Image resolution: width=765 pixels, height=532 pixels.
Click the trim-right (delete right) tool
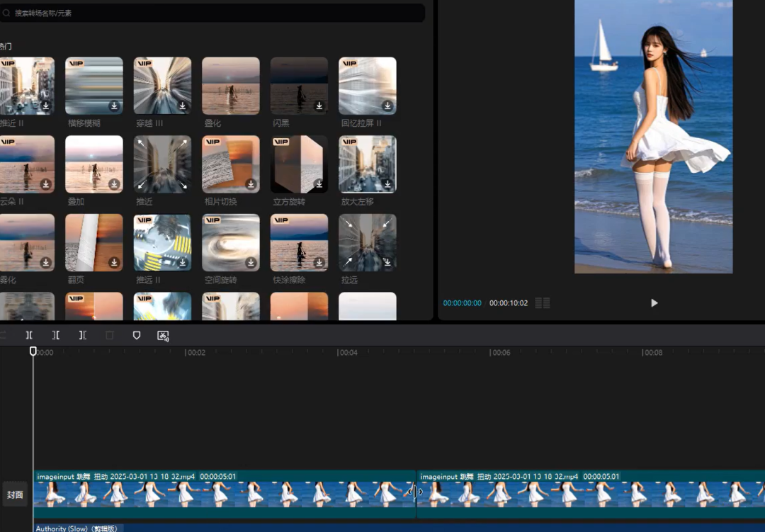(x=83, y=335)
